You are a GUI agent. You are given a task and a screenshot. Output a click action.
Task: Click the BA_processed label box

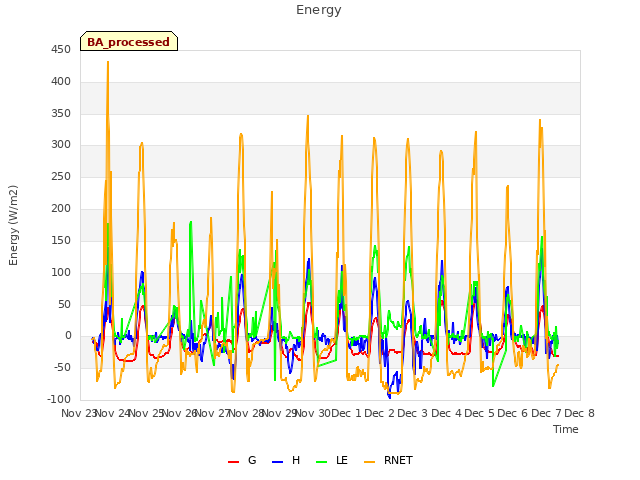coord(129,41)
